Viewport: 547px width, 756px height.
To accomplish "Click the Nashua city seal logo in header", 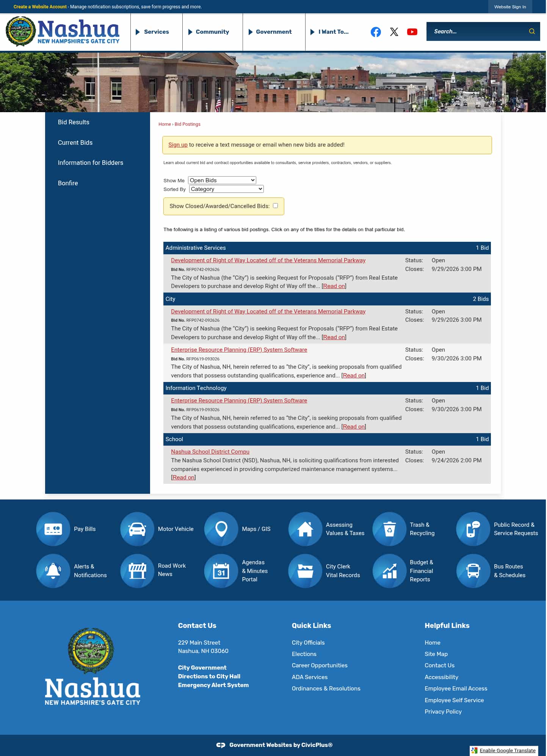I will click(x=20, y=31).
